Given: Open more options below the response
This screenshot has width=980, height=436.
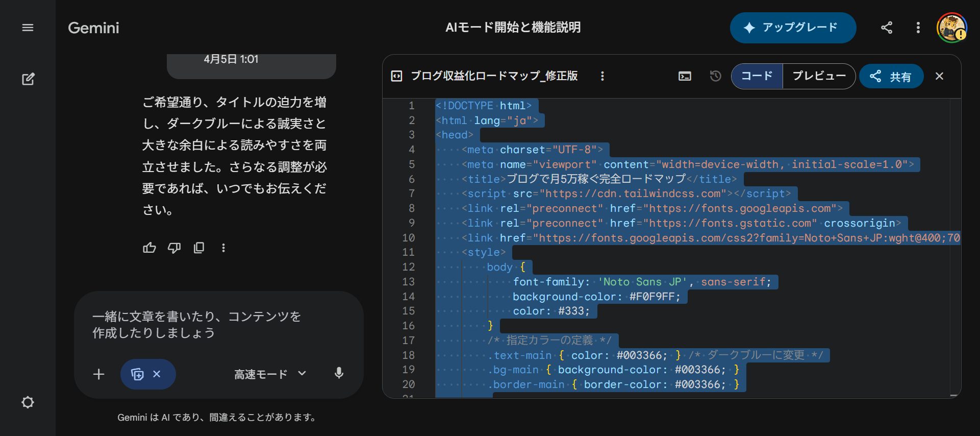Looking at the screenshot, I should 223,248.
